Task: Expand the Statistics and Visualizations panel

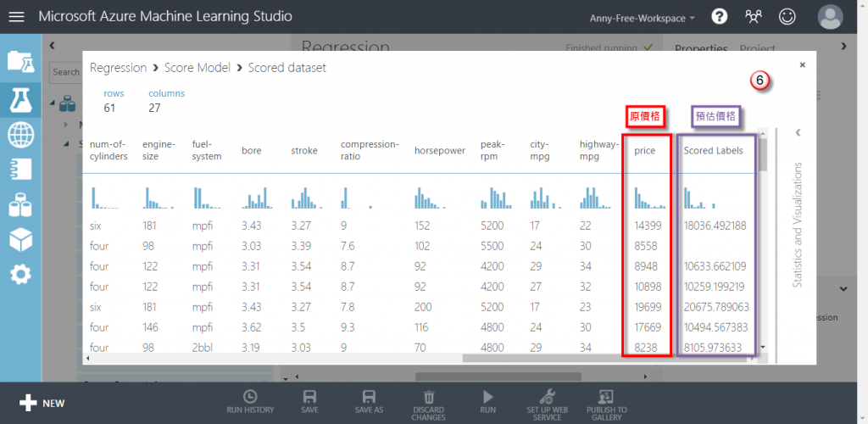Action: pyautogui.click(x=798, y=132)
